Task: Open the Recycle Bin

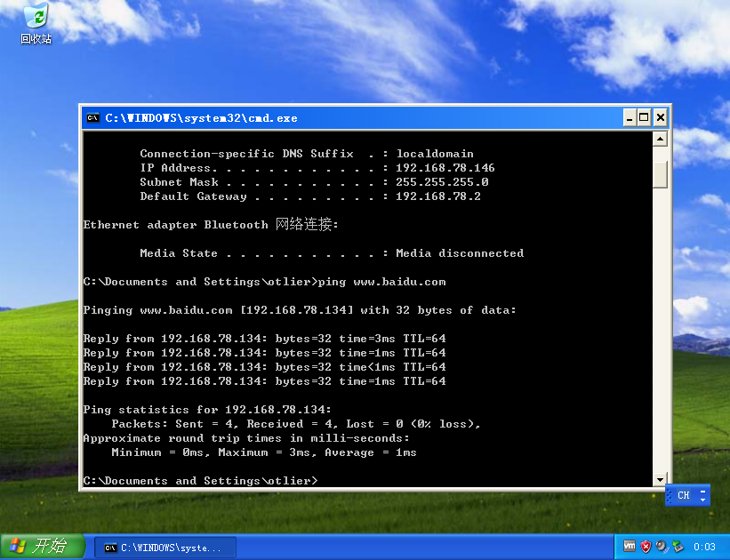Action: pyautogui.click(x=35, y=19)
